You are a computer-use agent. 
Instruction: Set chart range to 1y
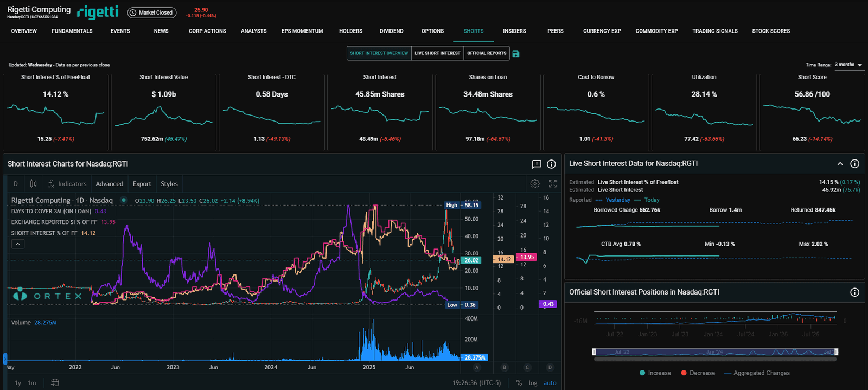coord(18,383)
